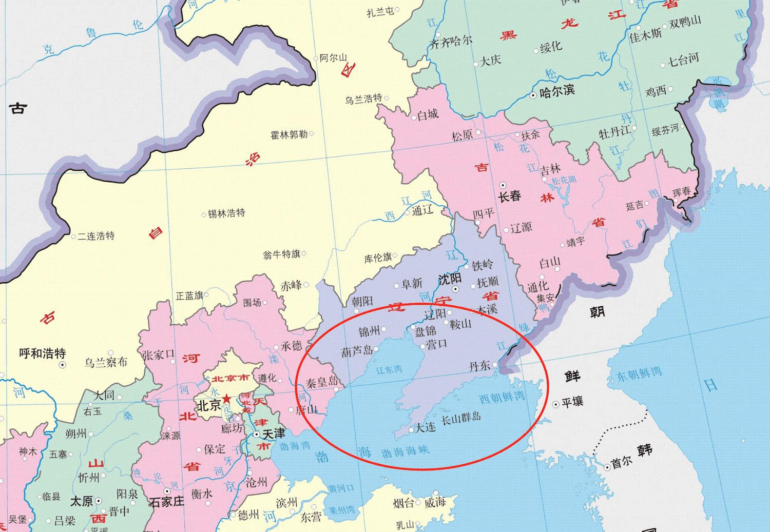770x532 pixels.
Task: Select the 首尔 city label
Action: [x=622, y=463]
